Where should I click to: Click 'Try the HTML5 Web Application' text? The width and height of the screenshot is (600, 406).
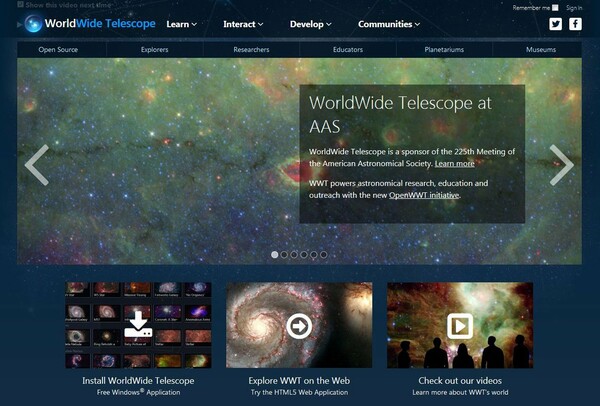coord(299,392)
